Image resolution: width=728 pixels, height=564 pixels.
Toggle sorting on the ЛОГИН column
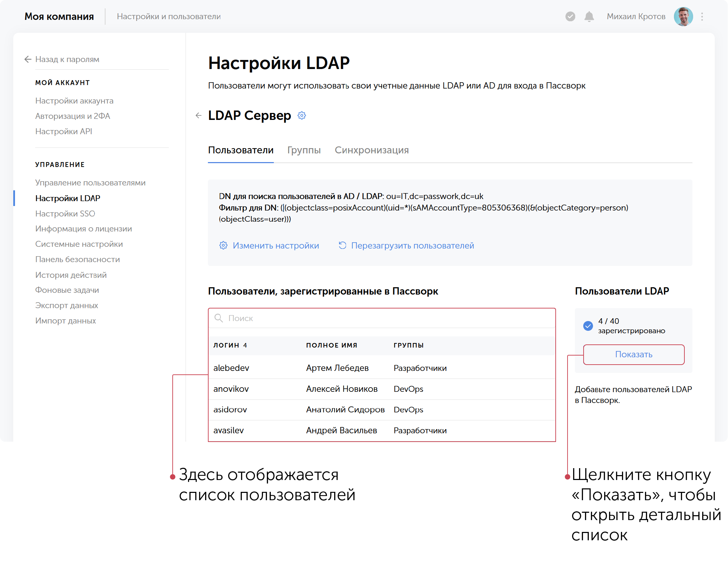[230, 345]
